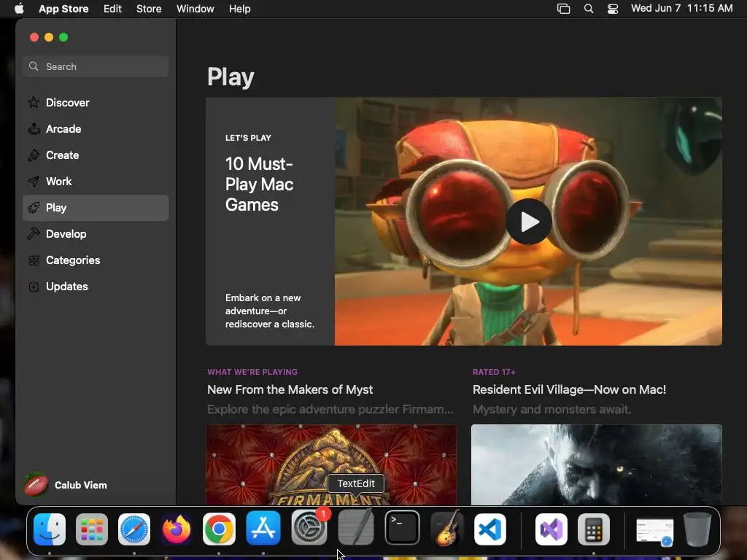Click the App Store Dock icon
The height and width of the screenshot is (560, 747).
(x=263, y=528)
